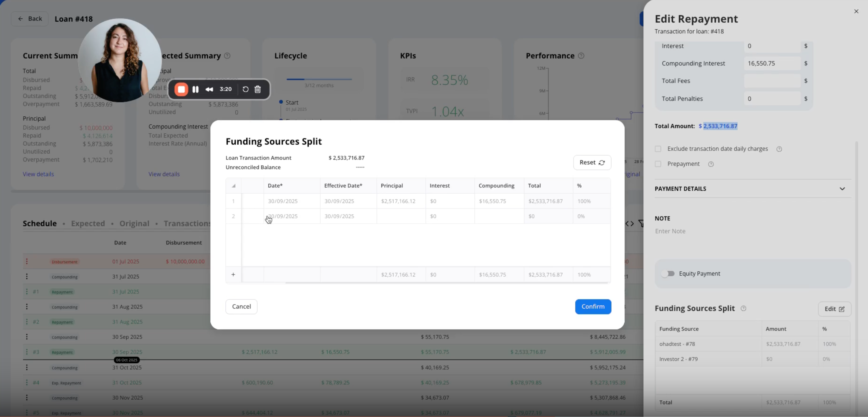The height and width of the screenshot is (417, 868).
Task: Reset the funding sources split
Action: 592,163
